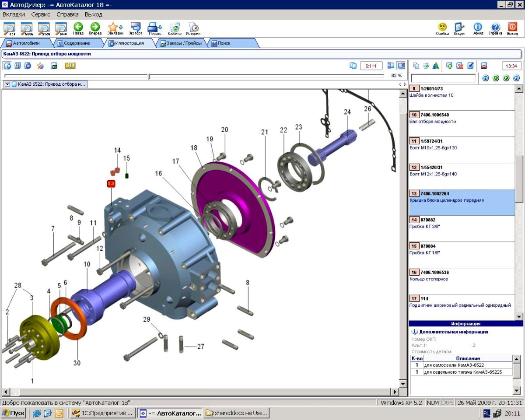Open the Корзина basket
525x420 pixels.
pyautogui.click(x=175, y=29)
